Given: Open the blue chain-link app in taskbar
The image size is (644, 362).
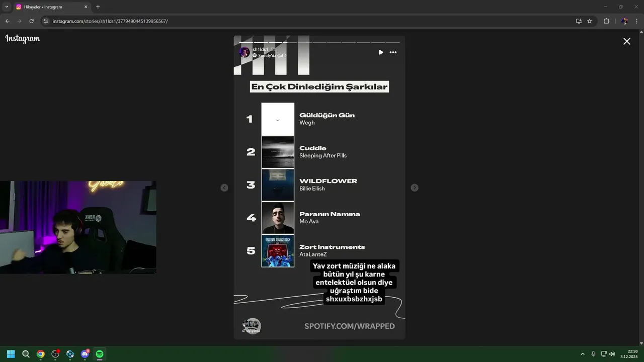Looking at the screenshot, I should tap(70, 354).
